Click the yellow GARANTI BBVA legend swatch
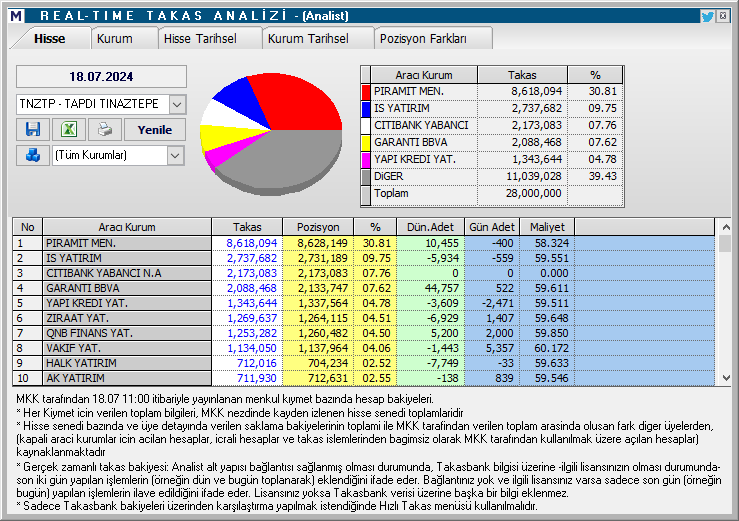The height and width of the screenshot is (521, 739). click(366, 143)
